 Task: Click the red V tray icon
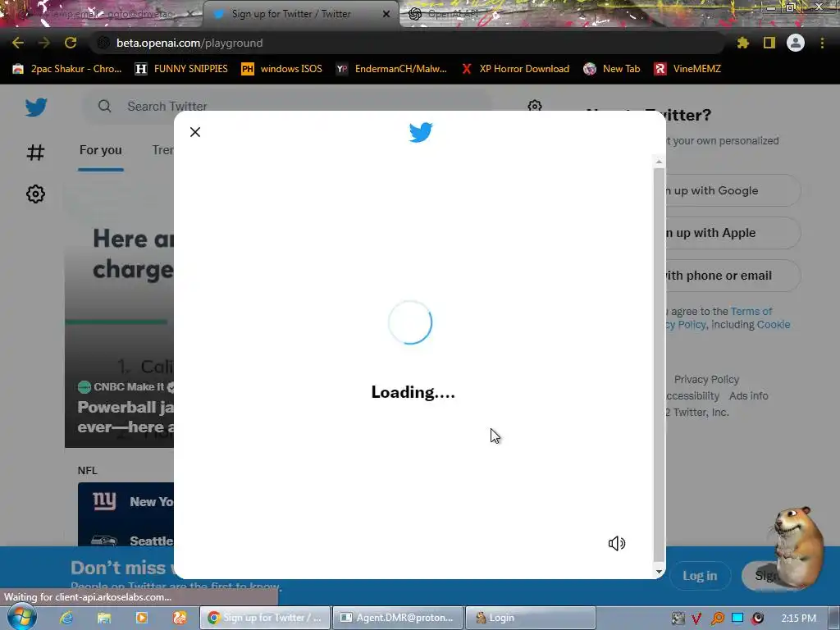(697, 619)
